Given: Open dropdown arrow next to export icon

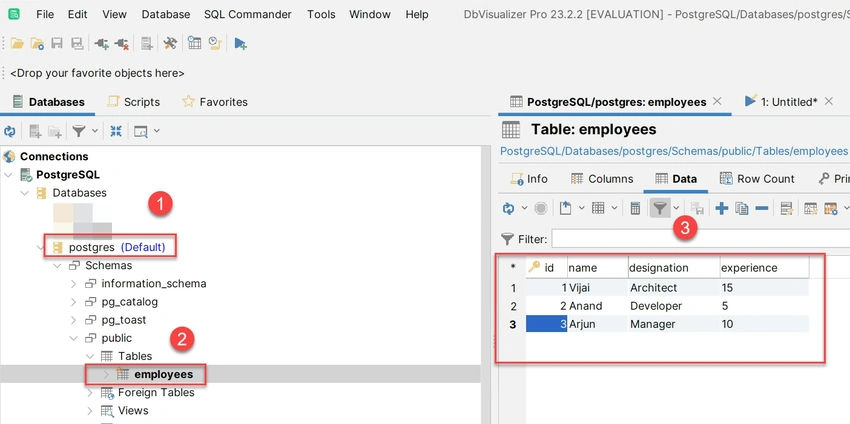Looking at the screenshot, I should coord(582,208).
